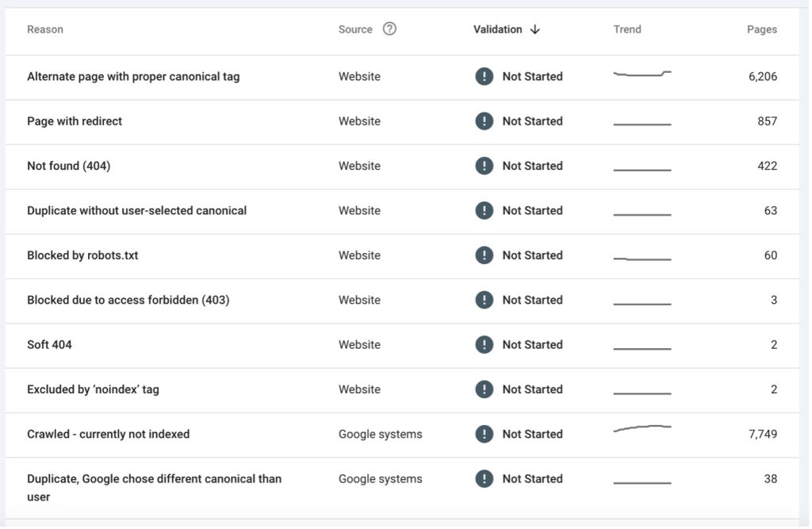This screenshot has height=529, width=812.
Task: Click the Trend column header
Action: click(x=627, y=29)
